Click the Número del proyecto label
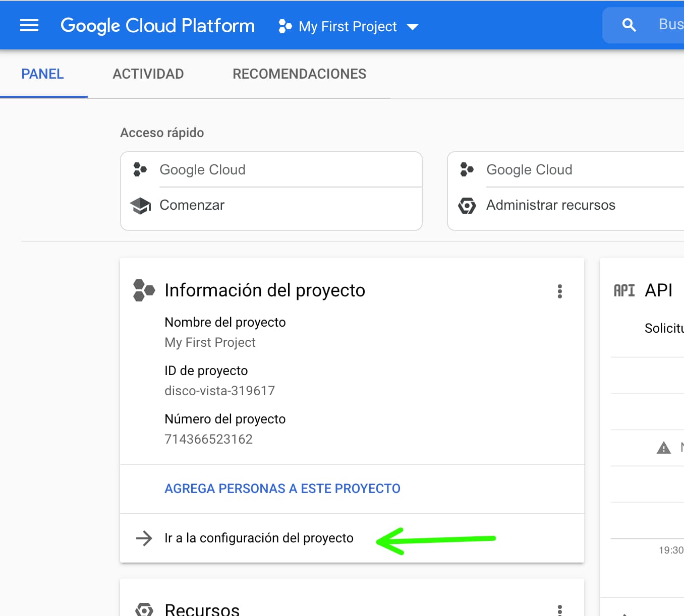The image size is (684, 616). tap(225, 419)
